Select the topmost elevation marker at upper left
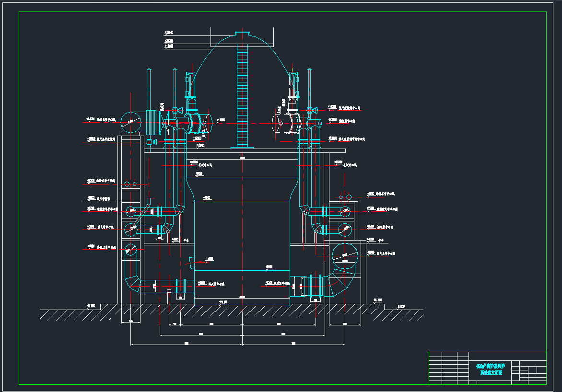Image resolution: width=562 pixels, height=392 pixels. point(169,33)
